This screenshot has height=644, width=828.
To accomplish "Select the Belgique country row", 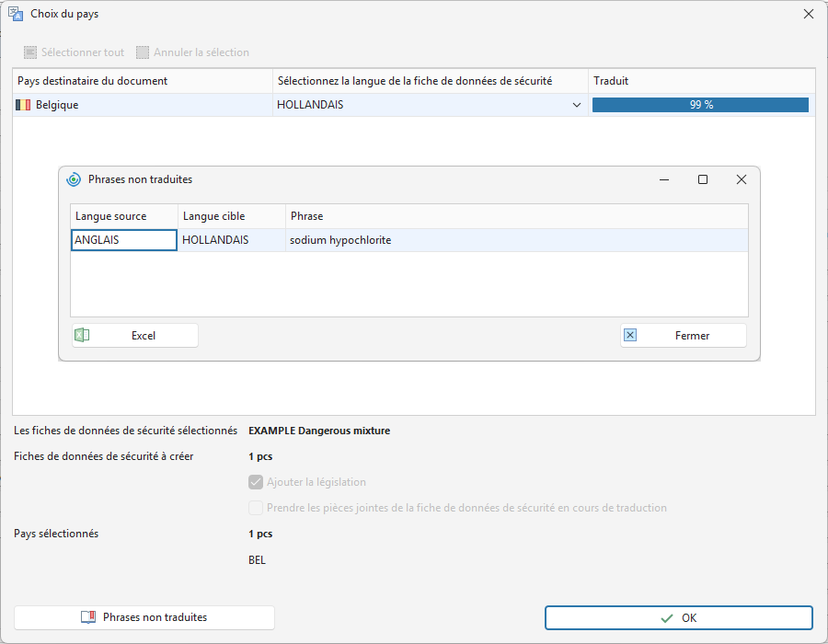I will coord(414,105).
